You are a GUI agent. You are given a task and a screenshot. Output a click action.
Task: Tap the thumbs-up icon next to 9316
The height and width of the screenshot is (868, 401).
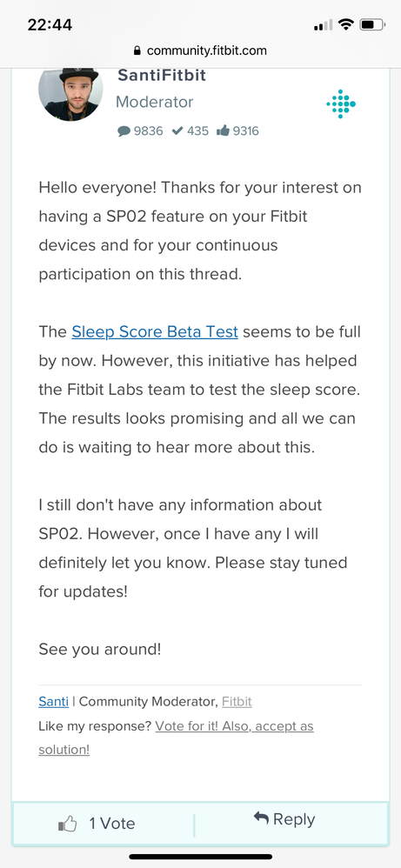224,130
